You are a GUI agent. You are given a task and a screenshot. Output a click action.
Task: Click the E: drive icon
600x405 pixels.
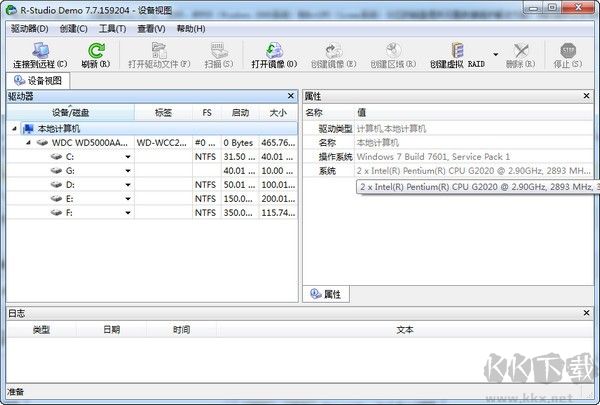[x=56, y=199]
